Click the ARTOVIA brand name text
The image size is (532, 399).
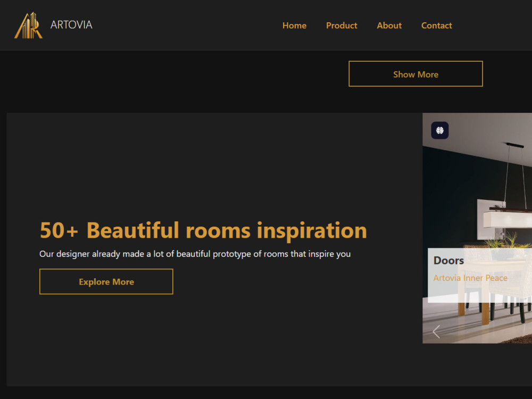[x=71, y=25]
